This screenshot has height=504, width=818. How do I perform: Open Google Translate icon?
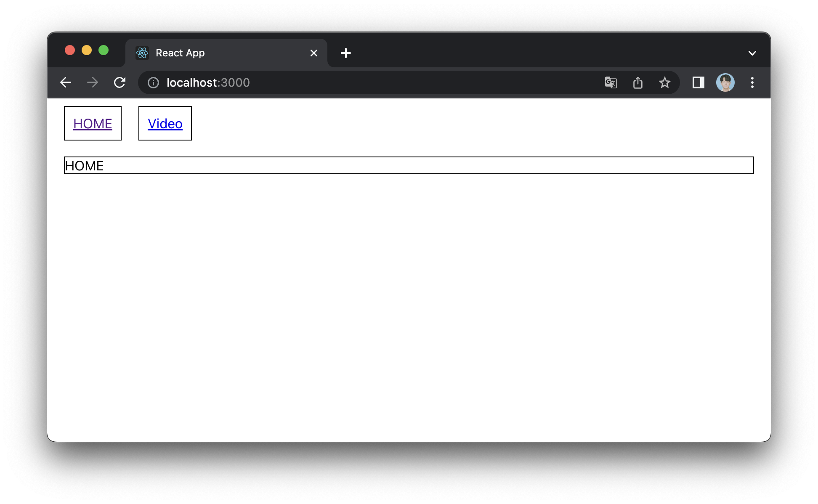pyautogui.click(x=611, y=82)
